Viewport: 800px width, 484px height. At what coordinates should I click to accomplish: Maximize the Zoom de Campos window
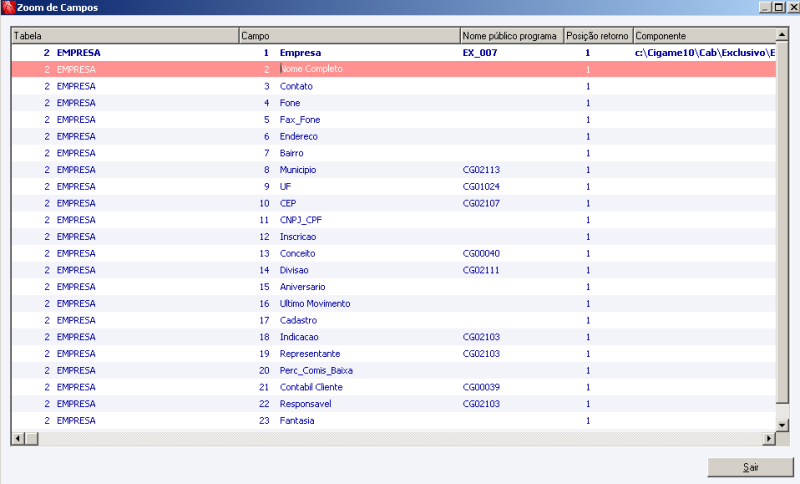pyautogui.click(x=779, y=7)
